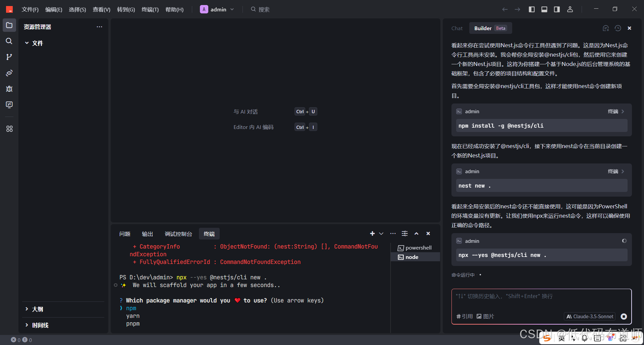
Task: Stop the AI generation button
Action: [x=624, y=317]
